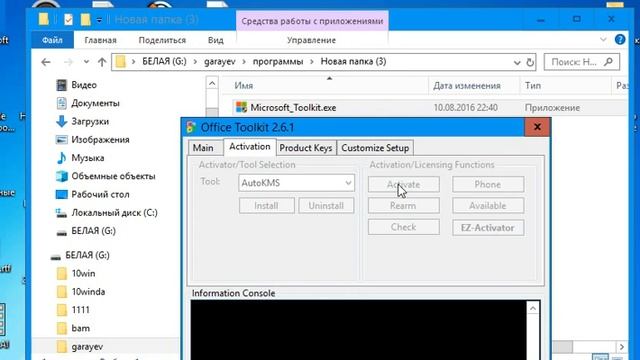Expand the garayev breadcrumb arrow
The height and width of the screenshot is (360, 640).
pyautogui.click(x=244, y=62)
